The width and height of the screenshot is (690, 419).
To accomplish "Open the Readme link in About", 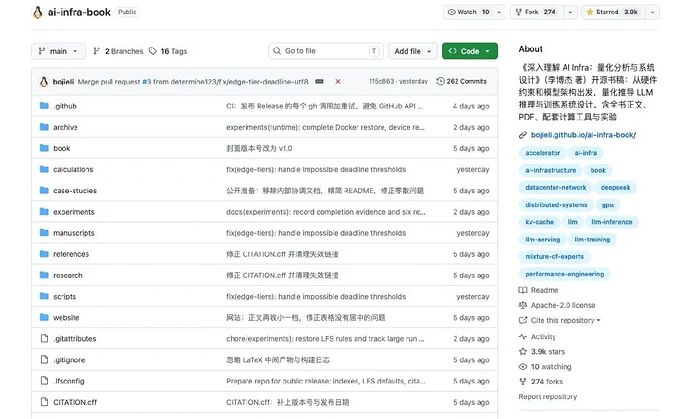I will (x=544, y=290).
